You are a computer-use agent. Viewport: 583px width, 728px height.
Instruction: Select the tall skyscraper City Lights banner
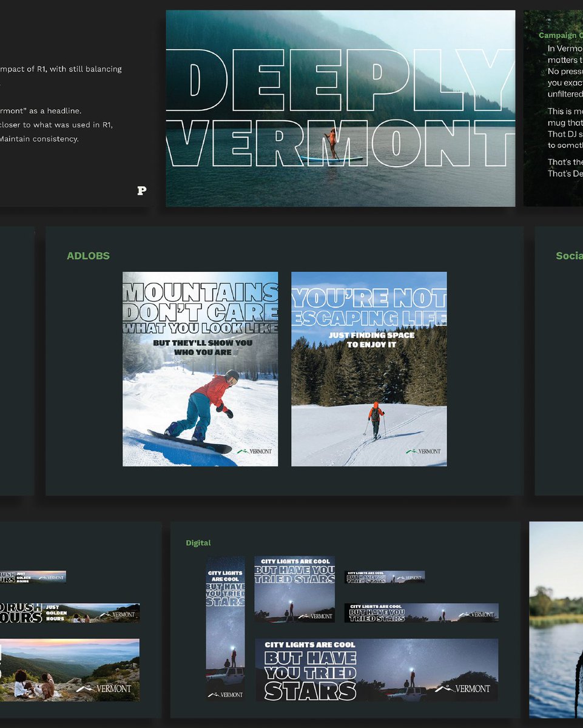pyautogui.click(x=226, y=629)
